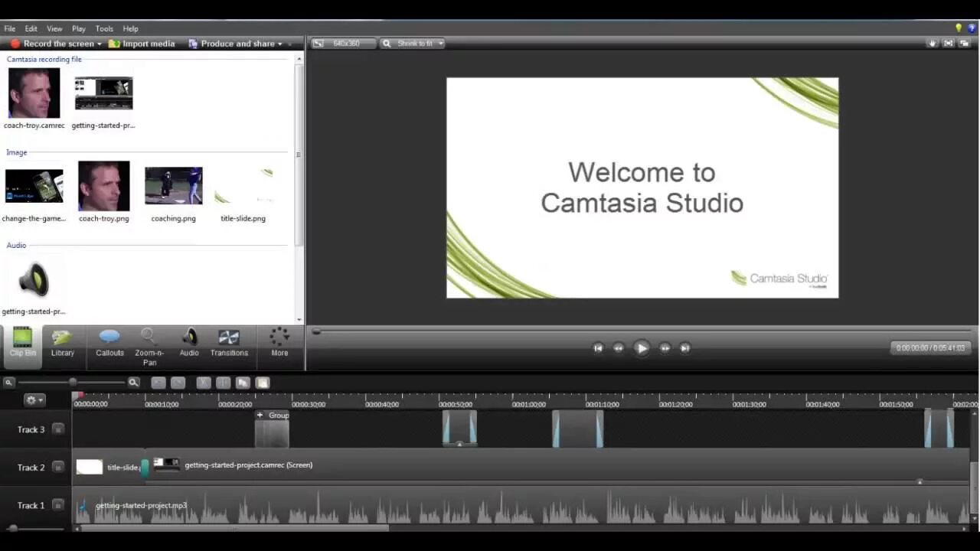Screen dimensions: 980x551
Task: Open the Edit menu
Action: point(31,28)
